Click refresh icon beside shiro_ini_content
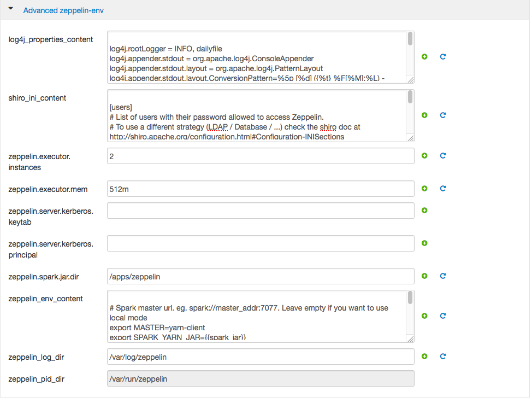This screenshot has width=532, height=403. [x=443, y=115]
